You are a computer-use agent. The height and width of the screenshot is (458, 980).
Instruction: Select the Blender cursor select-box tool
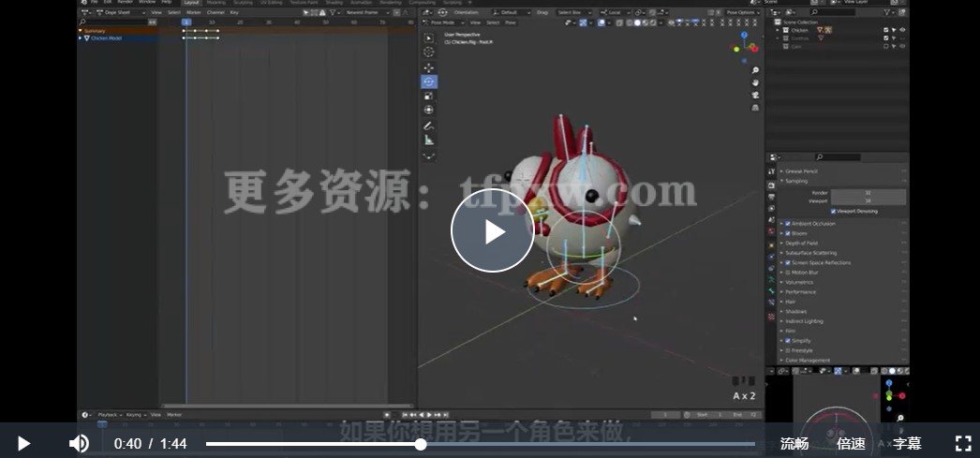(x=429, y=38)
